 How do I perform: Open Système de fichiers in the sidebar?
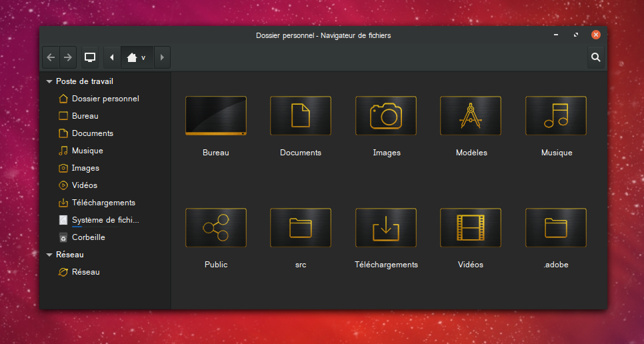(105, 220)
